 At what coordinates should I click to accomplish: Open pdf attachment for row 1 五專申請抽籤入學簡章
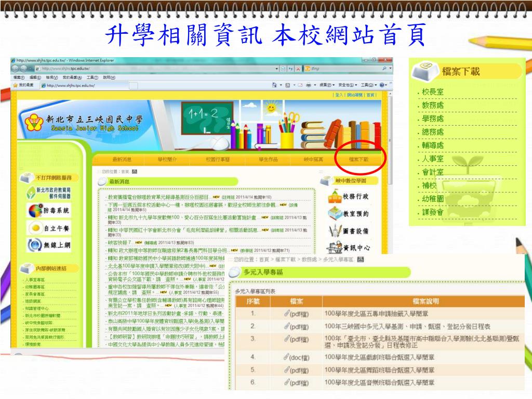click(297, 314)
